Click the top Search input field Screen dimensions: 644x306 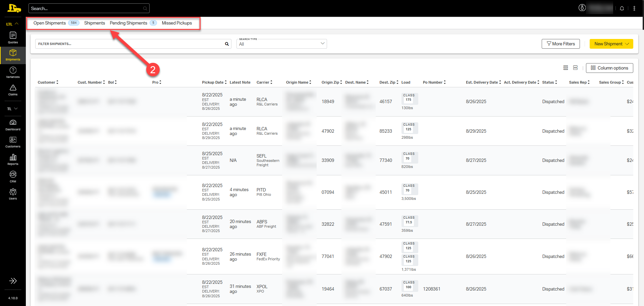pyautogui.click(x=89, y=8)
